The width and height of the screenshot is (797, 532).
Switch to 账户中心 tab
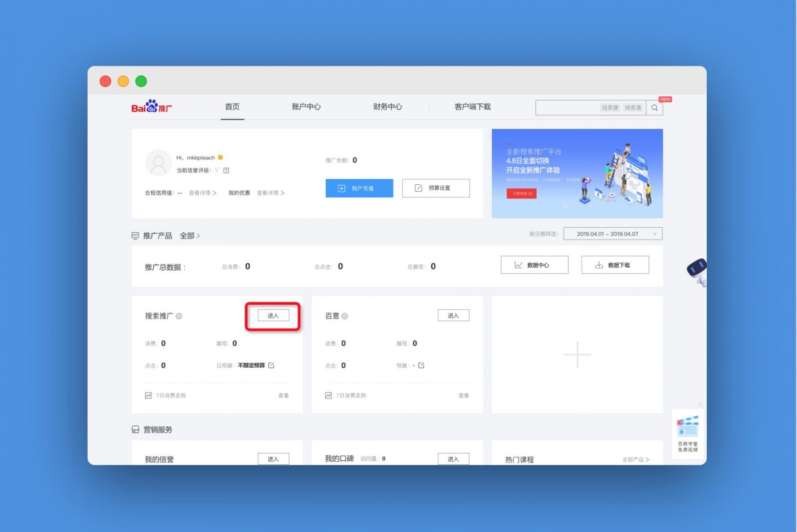coord(306,107)
